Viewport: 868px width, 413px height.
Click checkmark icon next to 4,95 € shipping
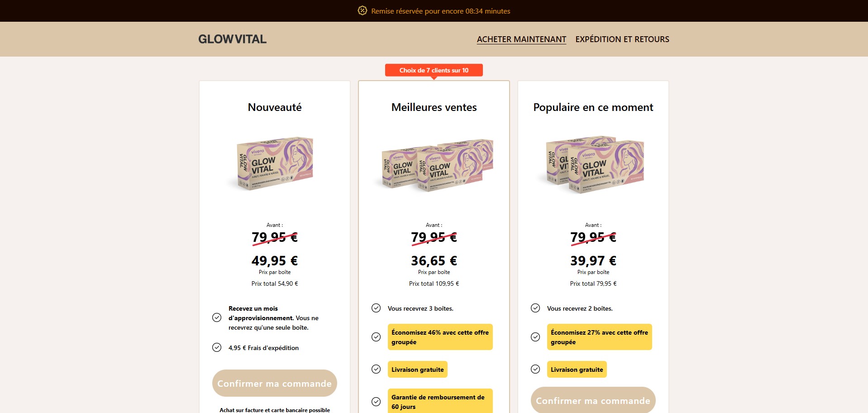[x=217, y=347]
